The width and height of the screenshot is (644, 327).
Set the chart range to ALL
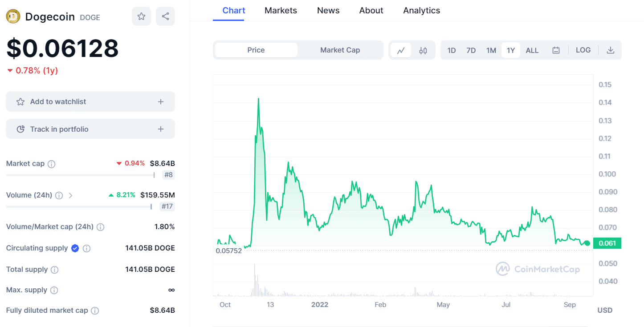[532, 50]
